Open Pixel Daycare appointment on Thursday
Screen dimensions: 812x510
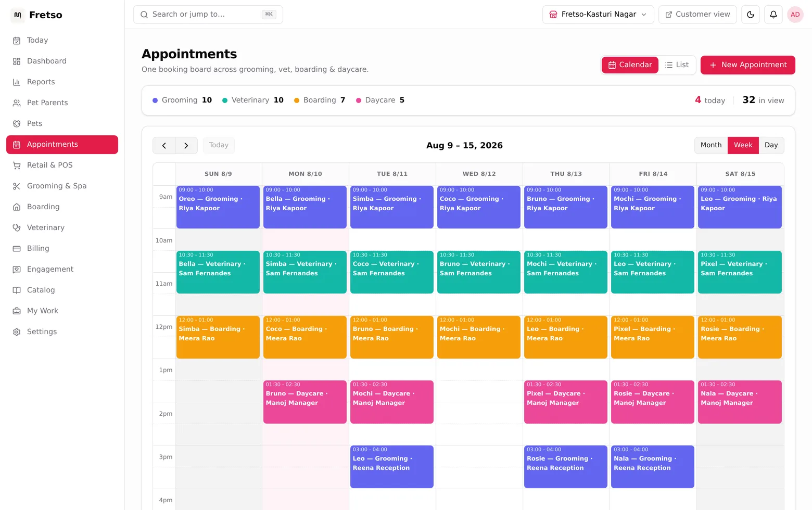coord(566,402)
